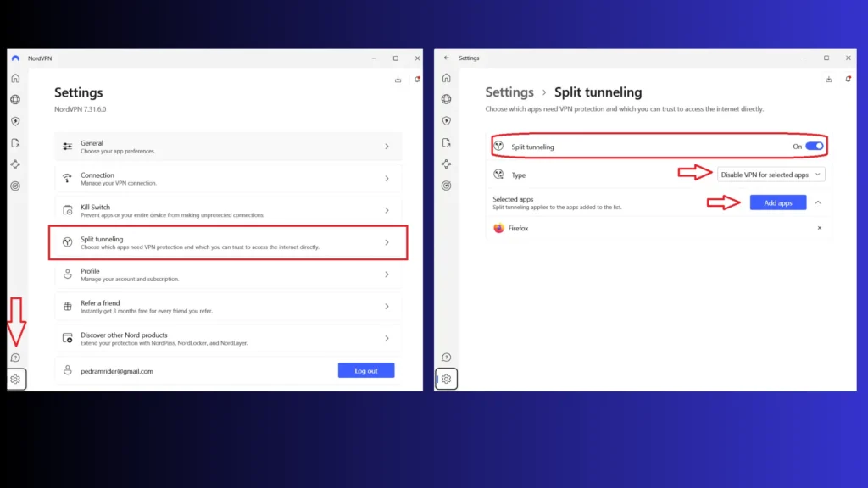Click the Refer a friend gift icon
This screenshot has width=868, height=488.
68,307
